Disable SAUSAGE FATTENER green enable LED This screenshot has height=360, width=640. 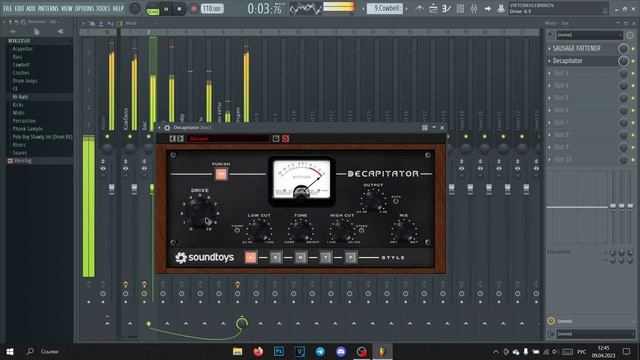point(633,49)
